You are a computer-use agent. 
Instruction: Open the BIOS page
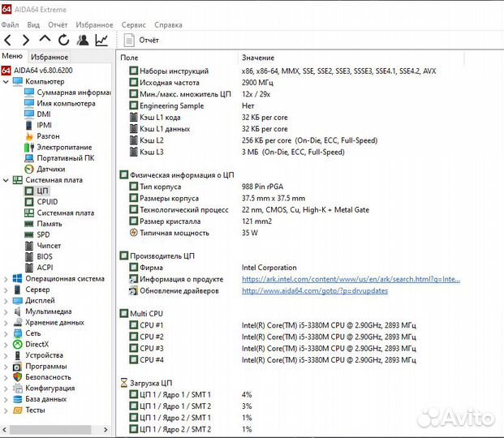(39, 256)
